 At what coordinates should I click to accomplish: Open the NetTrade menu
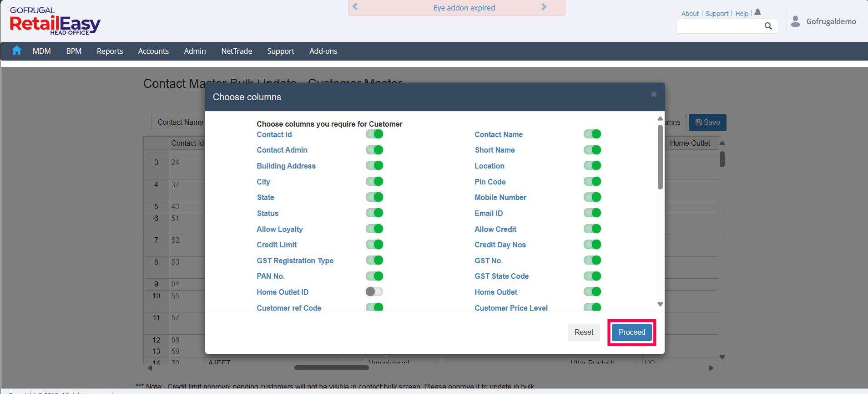point(237,51)
